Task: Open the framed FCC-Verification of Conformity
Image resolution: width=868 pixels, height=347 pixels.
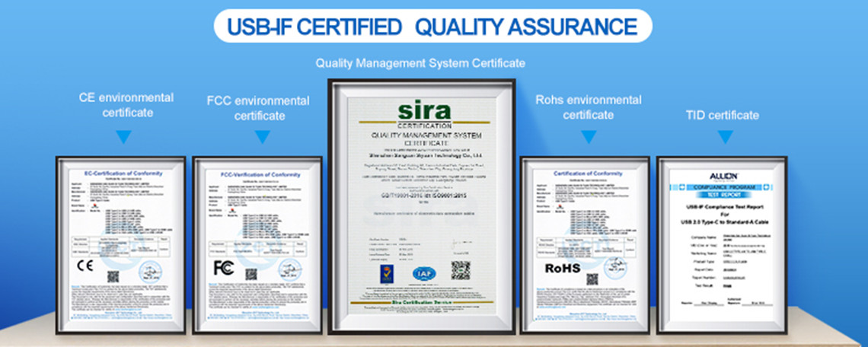Action: [257, 245]
